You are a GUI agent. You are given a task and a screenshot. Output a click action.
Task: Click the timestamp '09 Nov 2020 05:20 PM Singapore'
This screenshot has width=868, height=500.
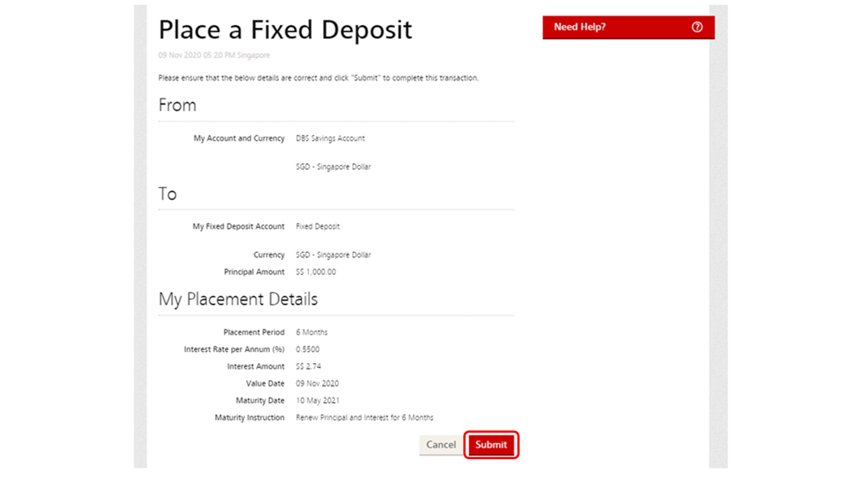[x=214, y=55]
